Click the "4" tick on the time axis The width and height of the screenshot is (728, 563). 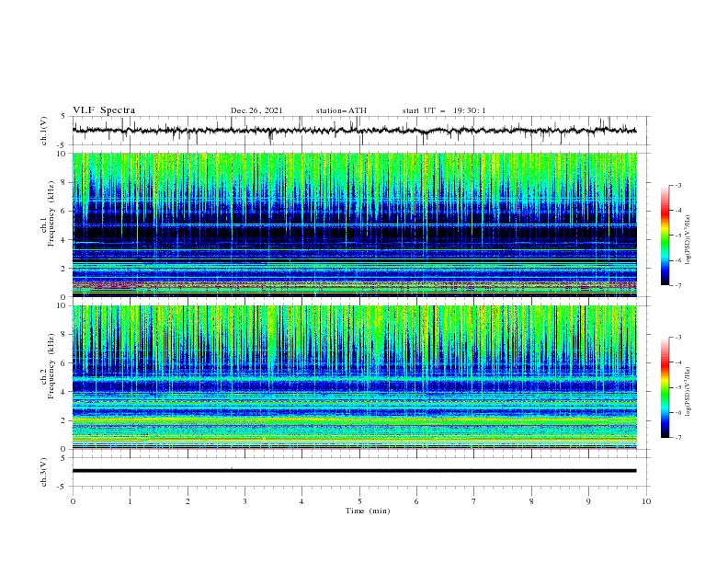[x=301, y=501]
